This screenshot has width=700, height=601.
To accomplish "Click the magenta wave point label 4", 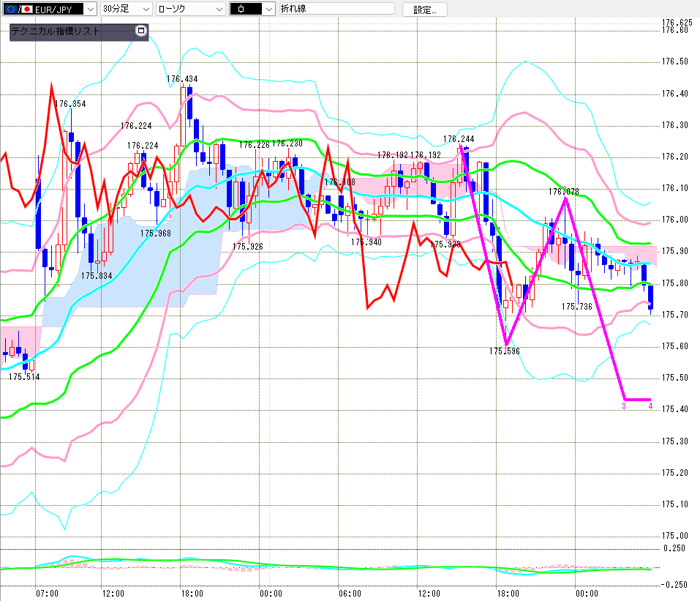I will (650, 406).
